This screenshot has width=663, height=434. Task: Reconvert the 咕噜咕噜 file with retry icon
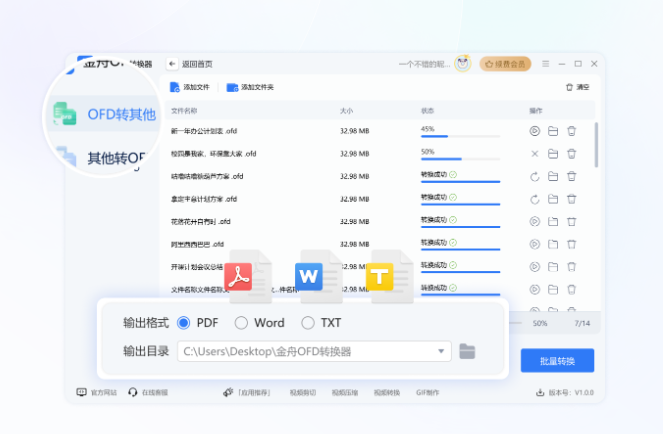535,176
